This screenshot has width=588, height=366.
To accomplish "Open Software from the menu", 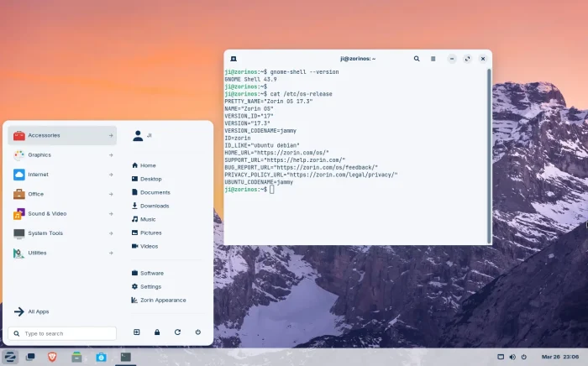I will point(148,273).
